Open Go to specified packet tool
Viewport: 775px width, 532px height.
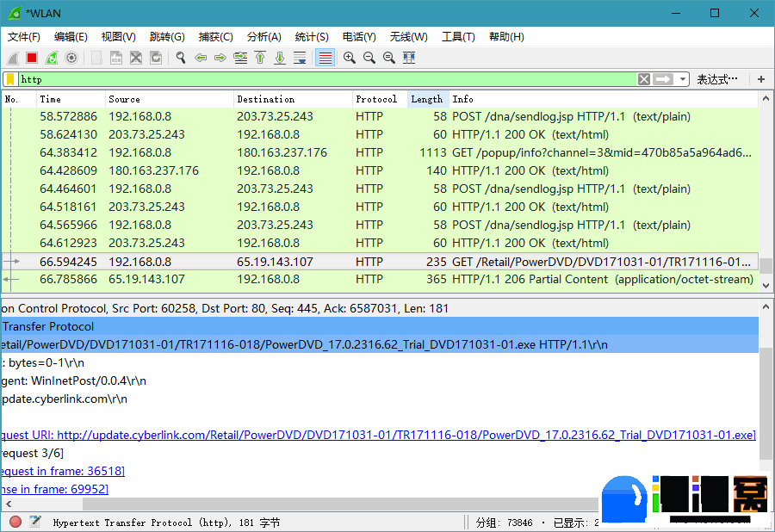[x=241, y=58]
